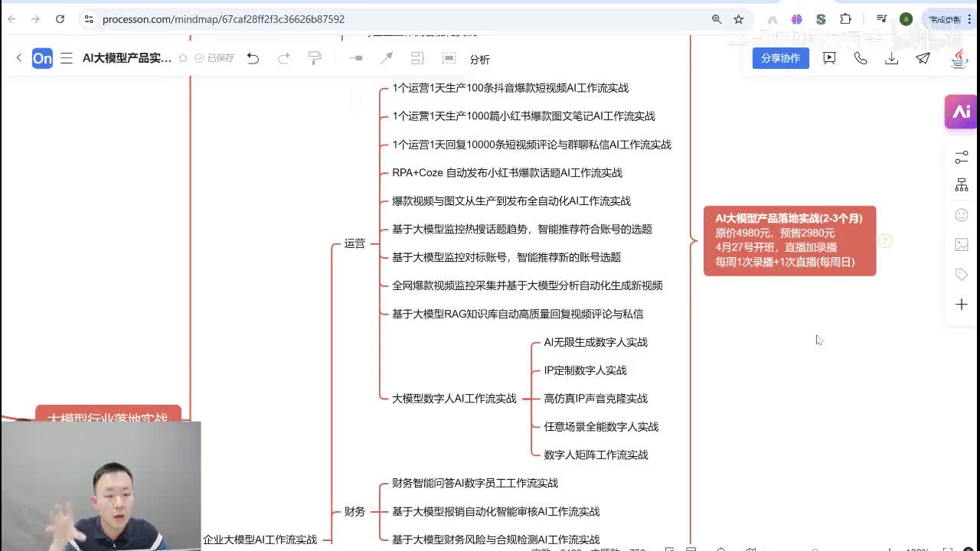Select topic 财务智能问答AI数字员工工作流实战

[475, 484]
